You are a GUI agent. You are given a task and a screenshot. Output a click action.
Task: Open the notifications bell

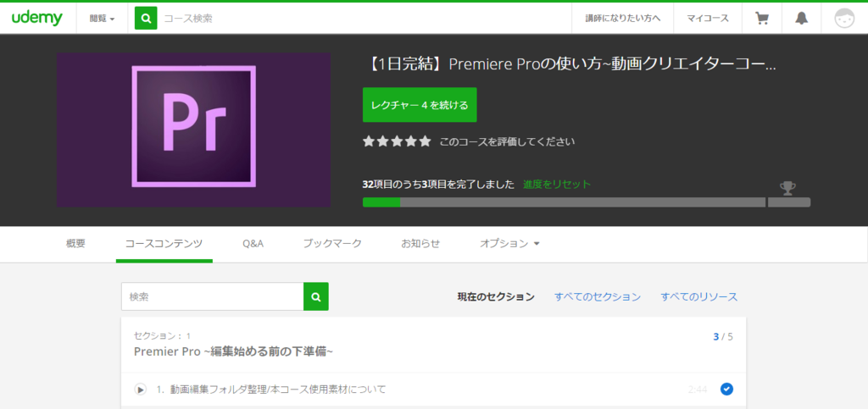pyautogui.click(x=802, y=19)
